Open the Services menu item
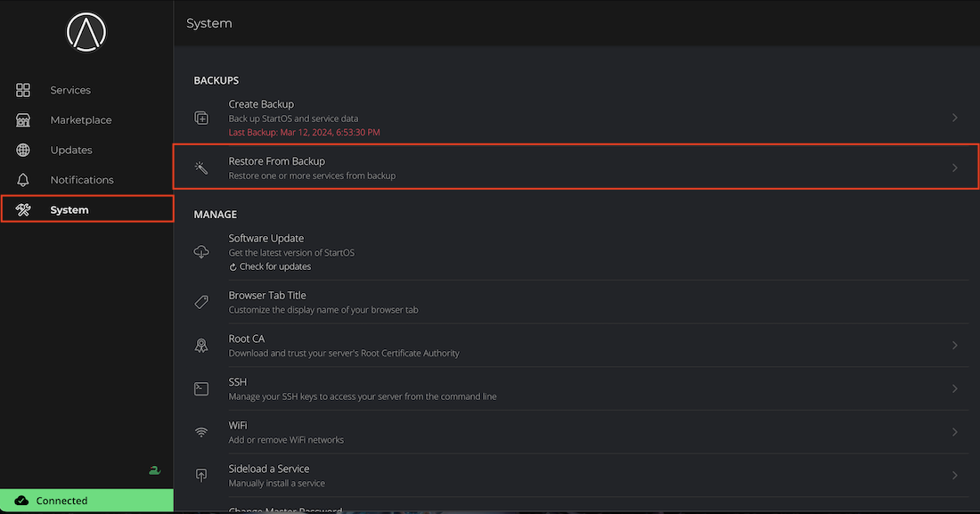Screen dimensions: 980x514 pyautogui.click(x=70, y=90)
